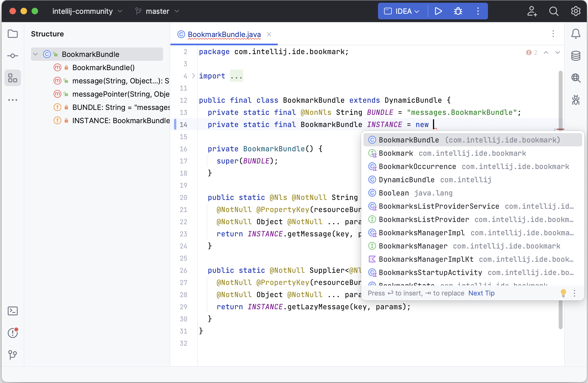Open the Project tool window folder icon
This screenshot has height=383, width=588.
13,34
